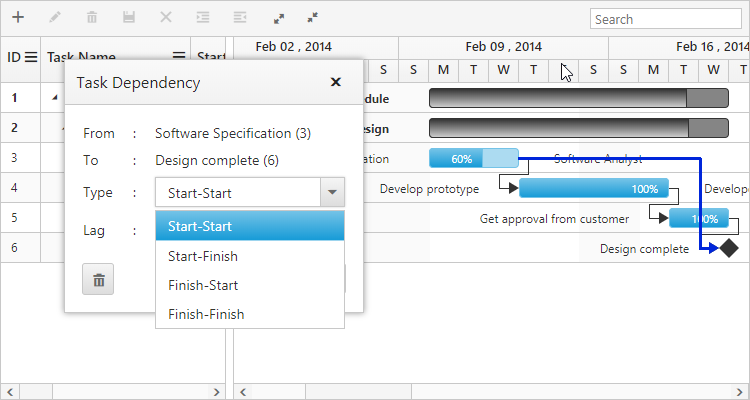This screenshot has width=750, height=400.
Task: Click the Save disk icon in toolbar
Action: point(129,18)
